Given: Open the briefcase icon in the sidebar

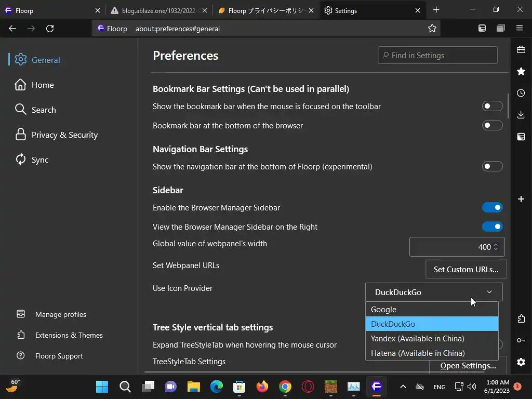Looking at the screenshot, I should (521, 49).
